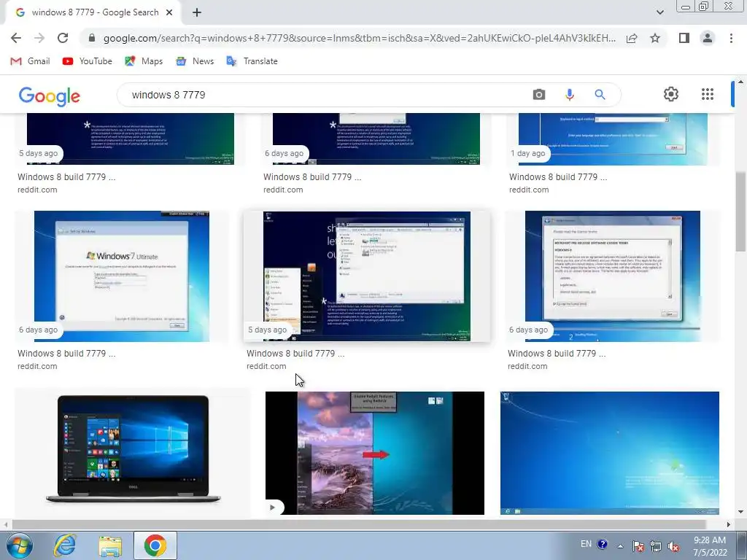Open File Explorer from taskbar
The image size is (747, 560).
pos(110,545)
